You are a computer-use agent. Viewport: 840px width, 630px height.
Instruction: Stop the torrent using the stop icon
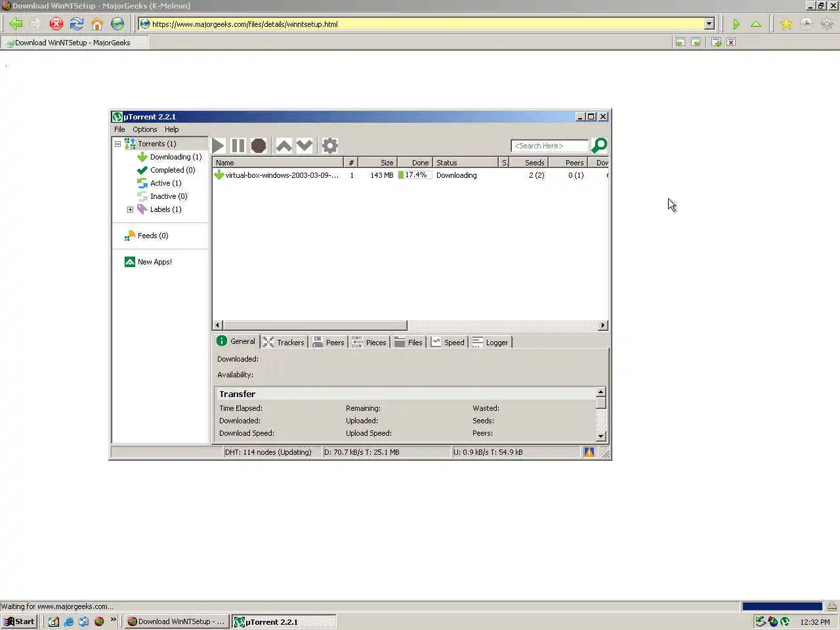pyautogui.click(x=259, y=146)
